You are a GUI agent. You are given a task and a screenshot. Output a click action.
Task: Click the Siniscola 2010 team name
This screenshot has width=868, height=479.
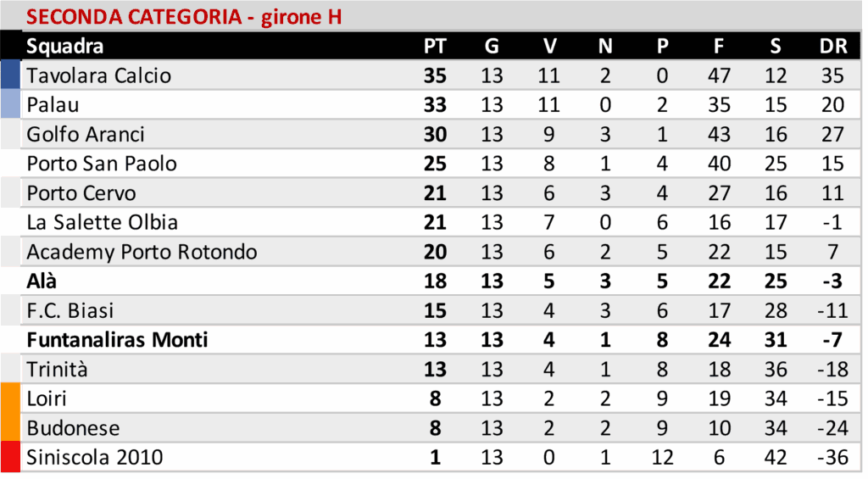94,458
